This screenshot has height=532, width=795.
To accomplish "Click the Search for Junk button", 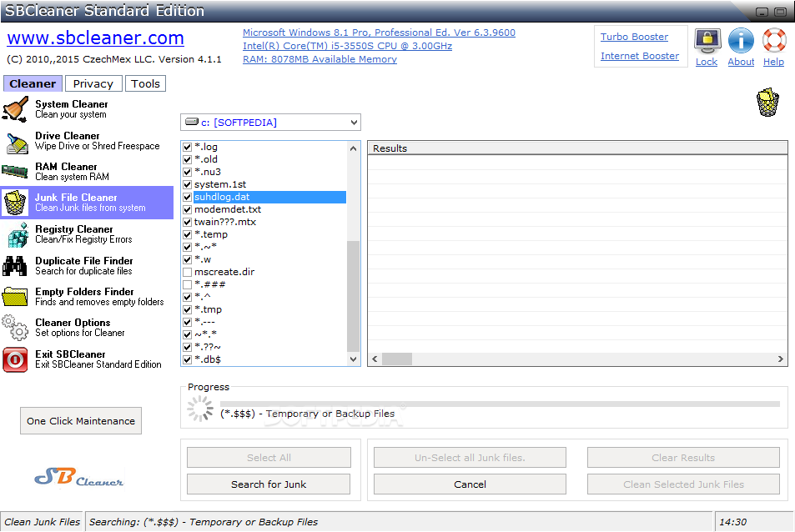I will pos(269,484).
